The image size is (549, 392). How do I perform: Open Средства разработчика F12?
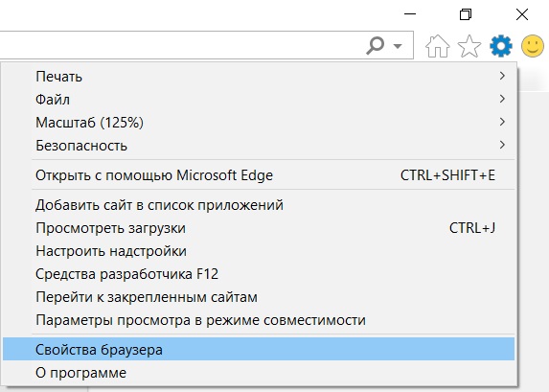coord(259,274)
